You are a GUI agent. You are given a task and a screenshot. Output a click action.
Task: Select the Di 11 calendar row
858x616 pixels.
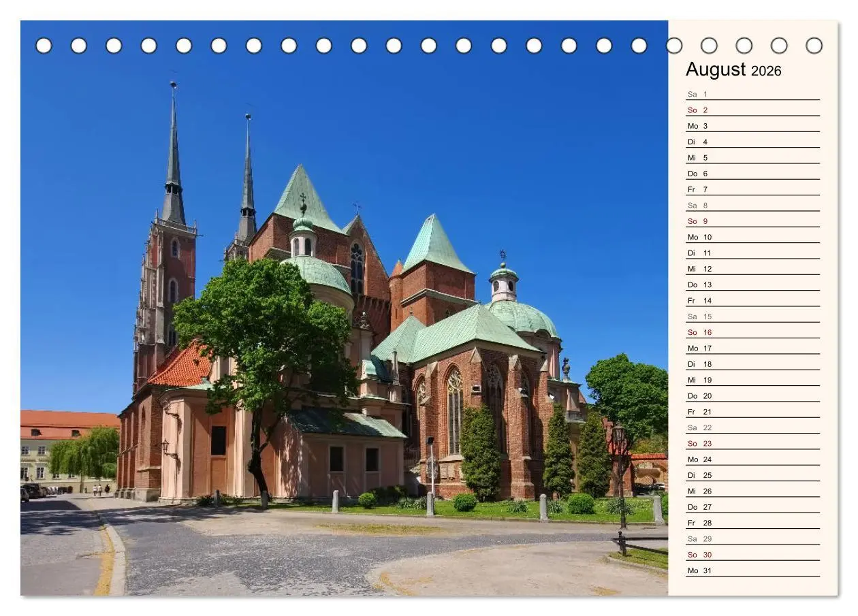752,253
